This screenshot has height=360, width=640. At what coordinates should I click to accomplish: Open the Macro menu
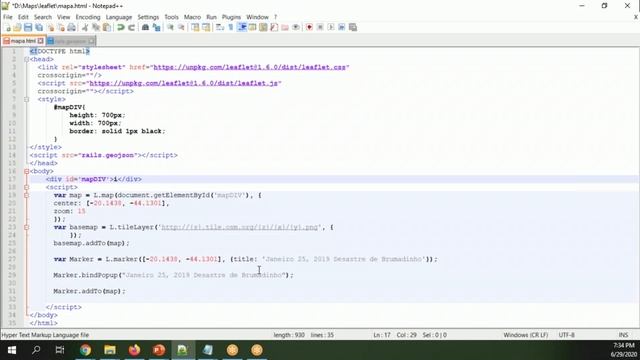coord(192,17)
